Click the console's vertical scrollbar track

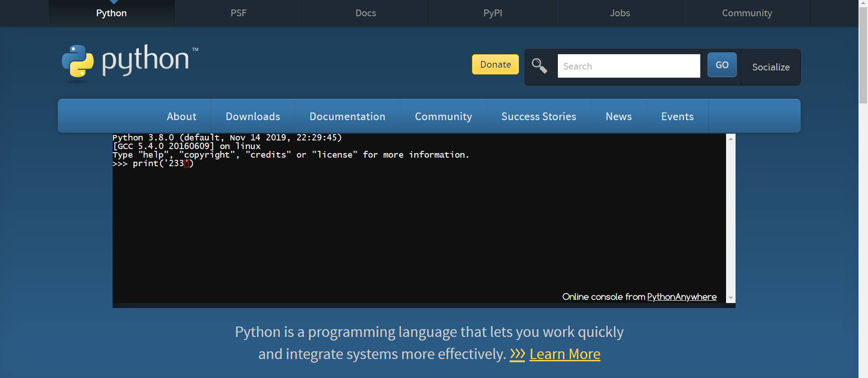(731, 218)
